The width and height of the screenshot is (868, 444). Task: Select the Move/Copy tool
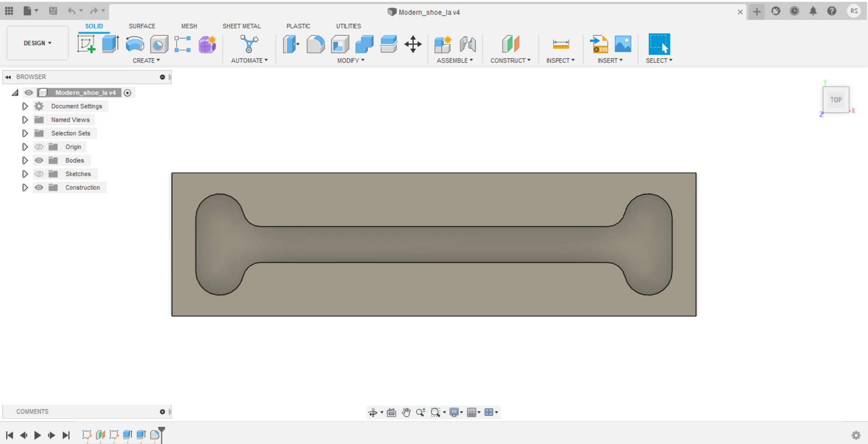(412, 44)
